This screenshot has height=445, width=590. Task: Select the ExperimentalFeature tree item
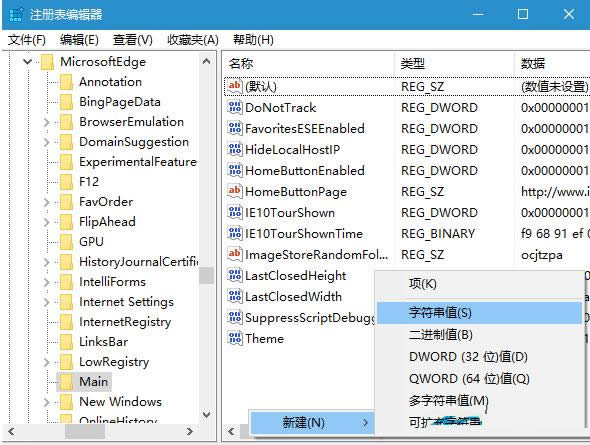coord(138,162)
